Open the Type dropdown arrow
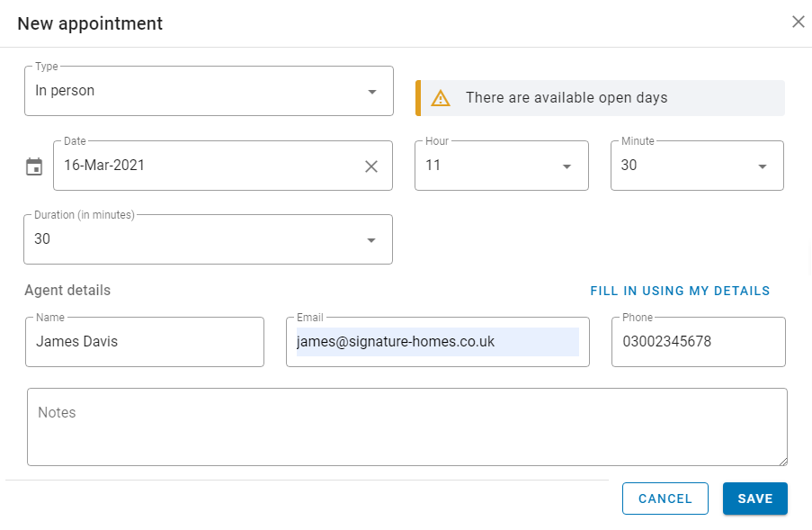The image size is (812, 530). pyautogui.click(x=371, y=92)
